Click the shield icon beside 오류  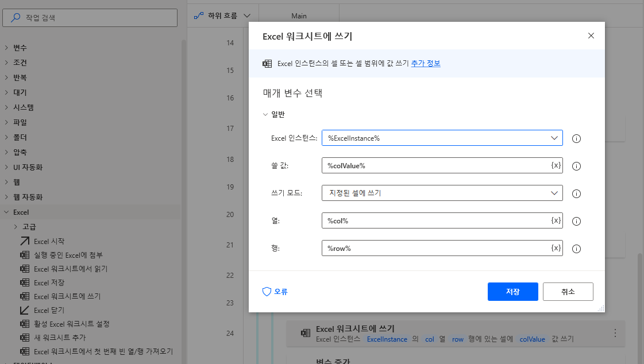[x=267, y=291]
